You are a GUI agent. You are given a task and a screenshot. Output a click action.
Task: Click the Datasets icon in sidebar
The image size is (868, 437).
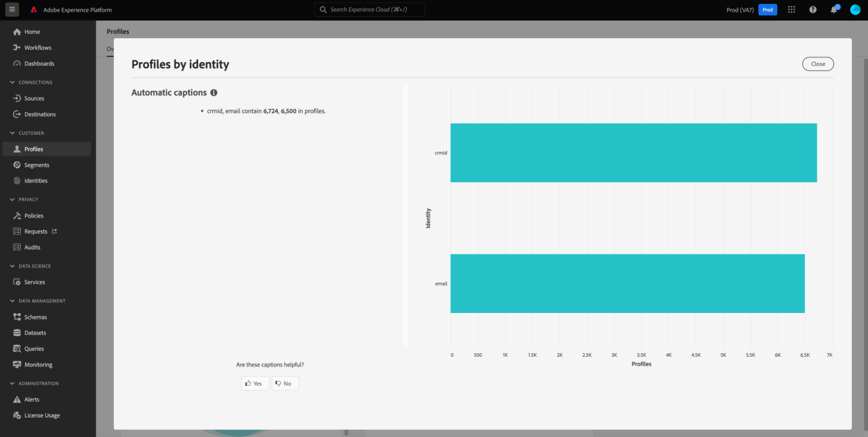(17, 333)
